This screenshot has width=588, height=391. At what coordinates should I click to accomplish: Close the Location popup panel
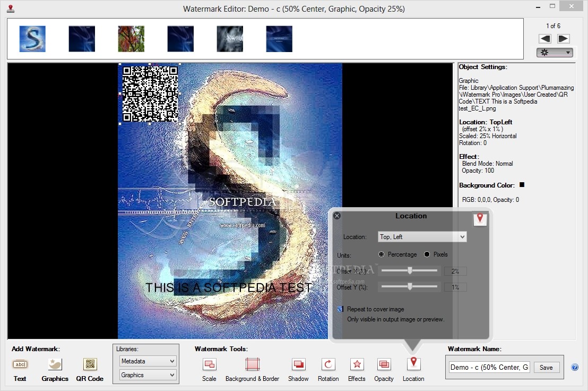point(337,216)
